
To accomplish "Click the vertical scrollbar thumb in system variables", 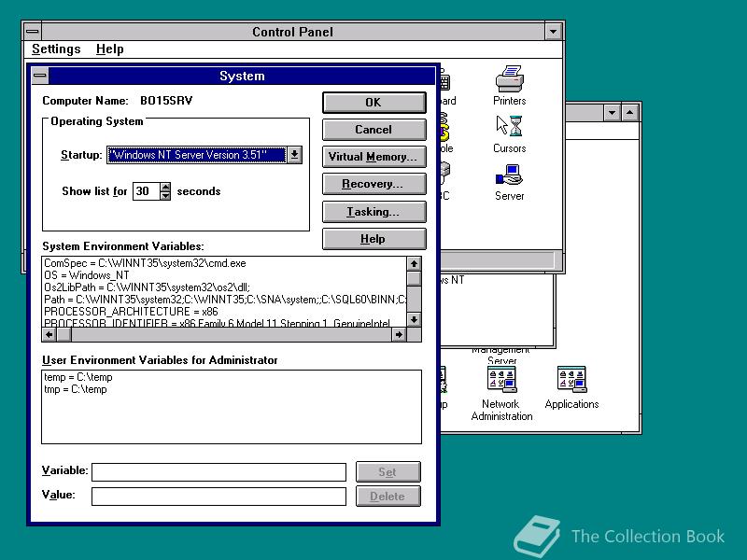I will [414, 278].
